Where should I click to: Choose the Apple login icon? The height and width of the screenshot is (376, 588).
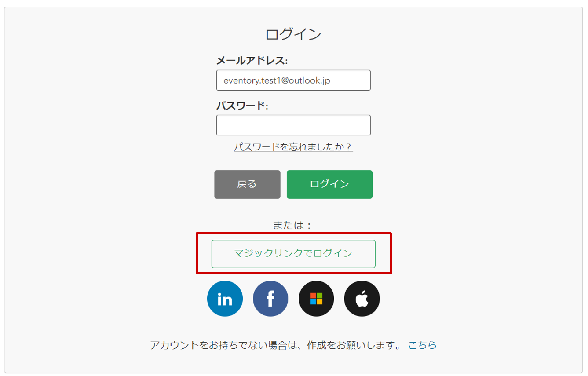pyautogui.click(x=362, y=299)
